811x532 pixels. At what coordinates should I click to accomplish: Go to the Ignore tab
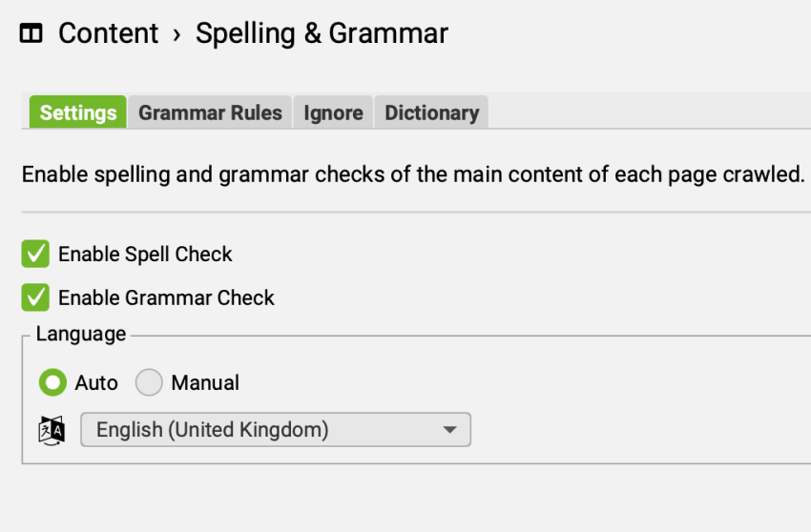333,113
